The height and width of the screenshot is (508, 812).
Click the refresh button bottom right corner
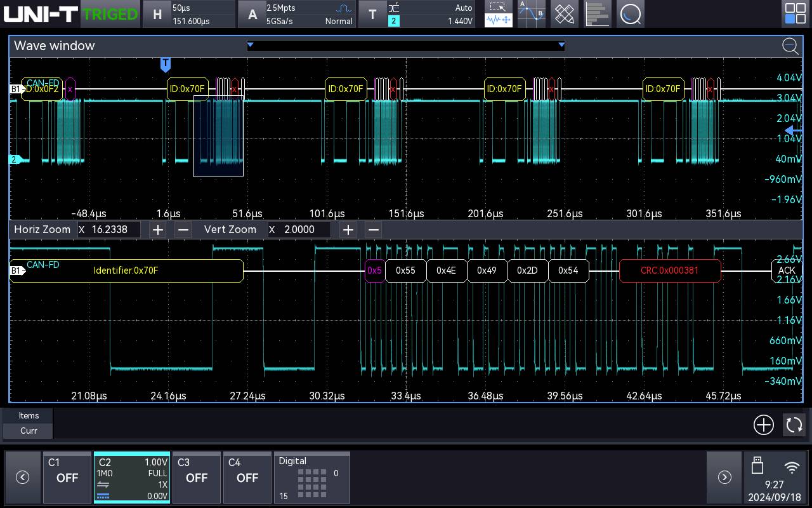(x=794, y=425)
